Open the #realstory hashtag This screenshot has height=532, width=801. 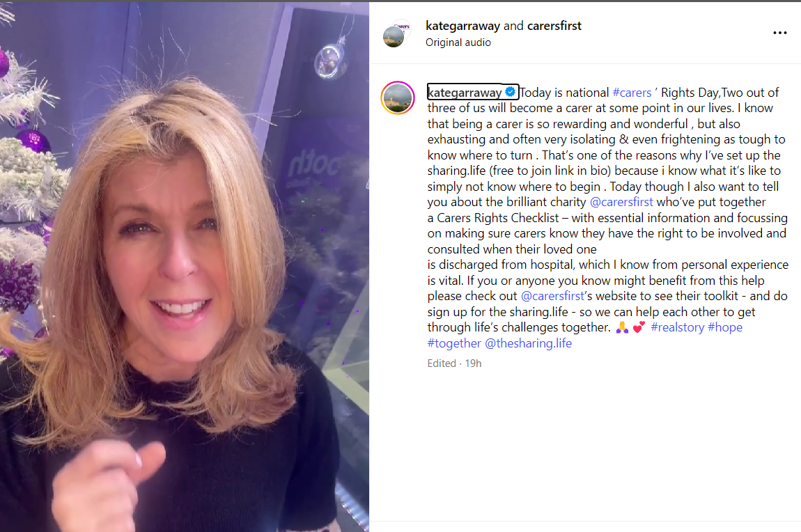coord(678,327)
